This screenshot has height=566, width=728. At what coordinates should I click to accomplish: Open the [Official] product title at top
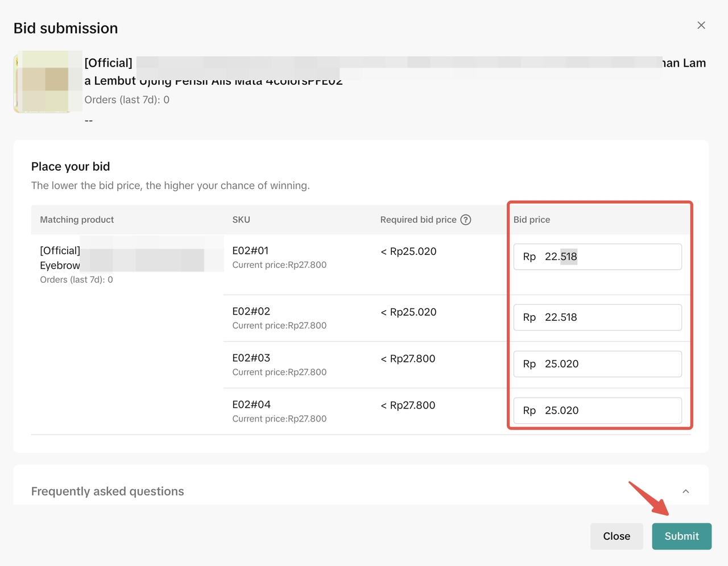click(109, 63)
